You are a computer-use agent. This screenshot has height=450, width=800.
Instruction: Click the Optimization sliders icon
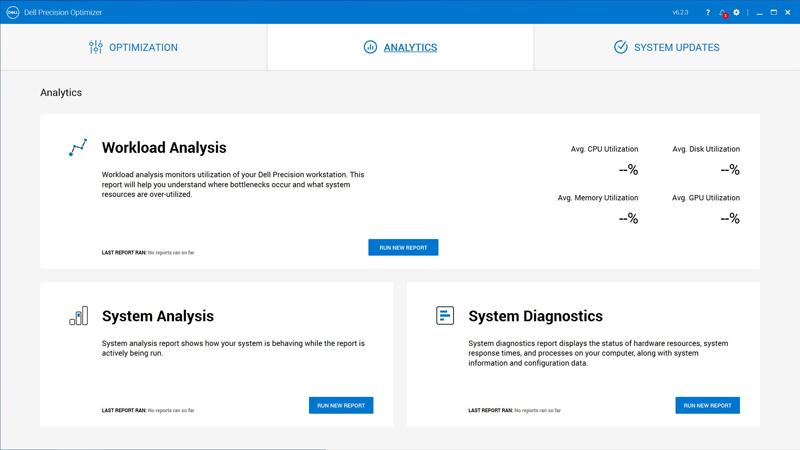coord(95,47)
